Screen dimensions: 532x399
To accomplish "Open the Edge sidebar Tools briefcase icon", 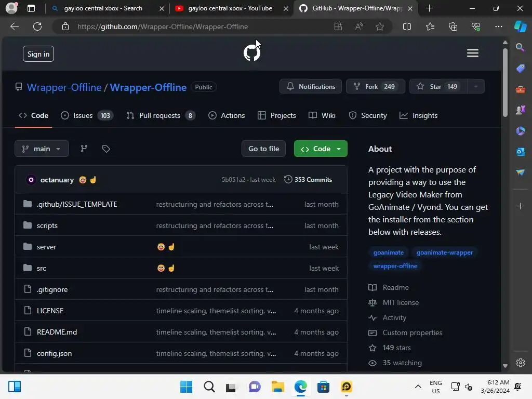I will tap(520, 89).
